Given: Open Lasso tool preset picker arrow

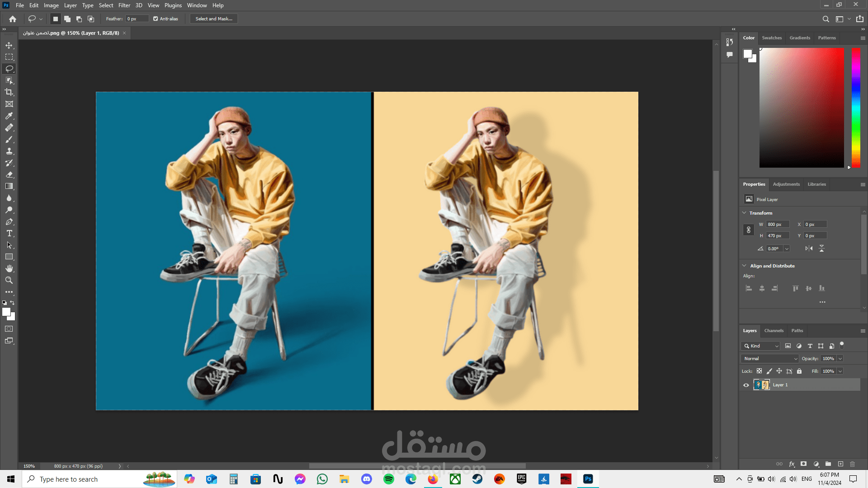Looking at the screenshot, I should pos(41,19).
